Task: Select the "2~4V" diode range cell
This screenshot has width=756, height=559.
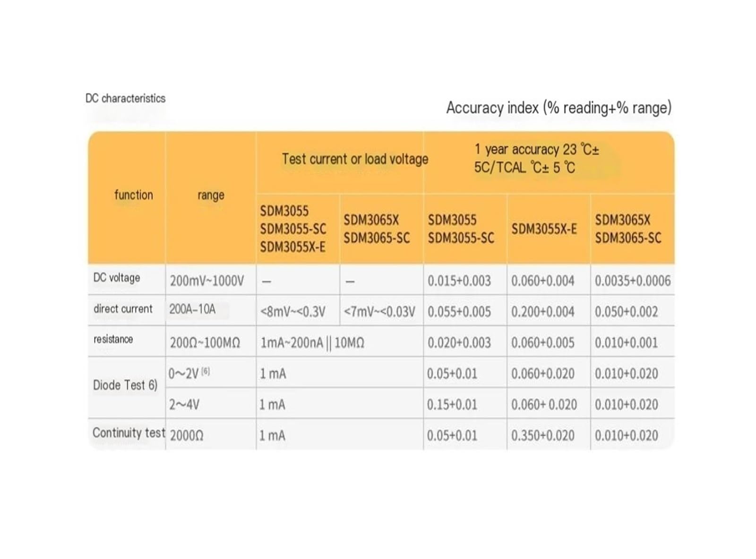Action: [184, 405]
